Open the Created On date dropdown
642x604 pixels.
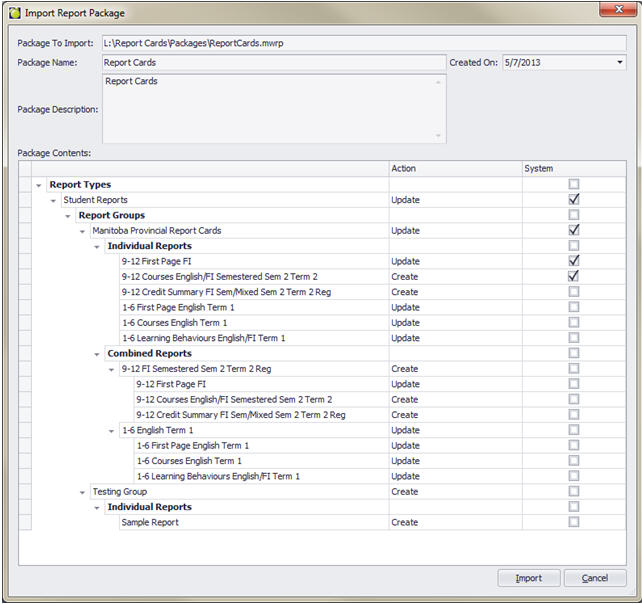[x=619, y=62]
